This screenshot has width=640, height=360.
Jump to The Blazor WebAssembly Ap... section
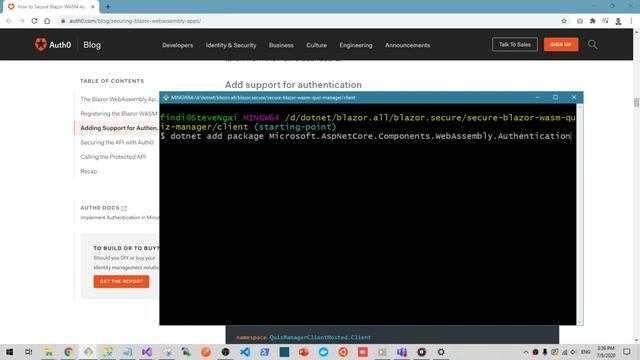pyautogui.click(x=119, y=99)
